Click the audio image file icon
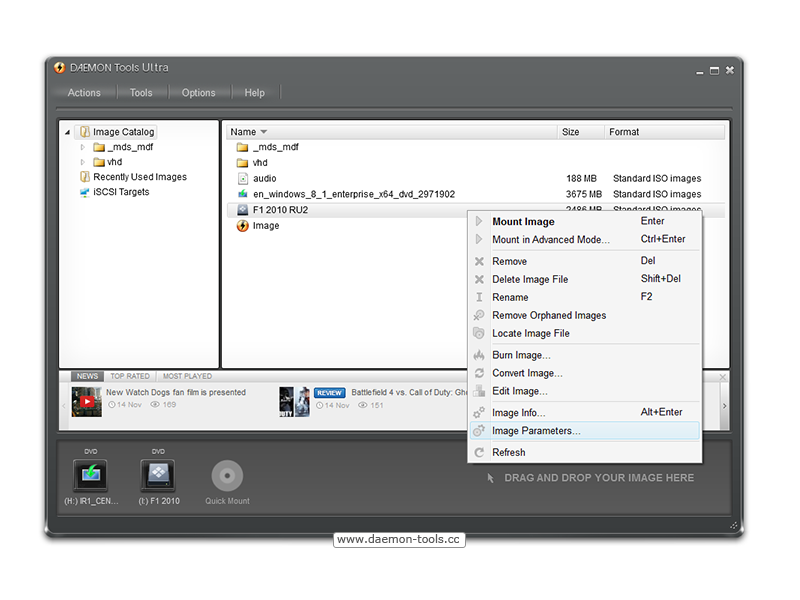 coord(242,178)
